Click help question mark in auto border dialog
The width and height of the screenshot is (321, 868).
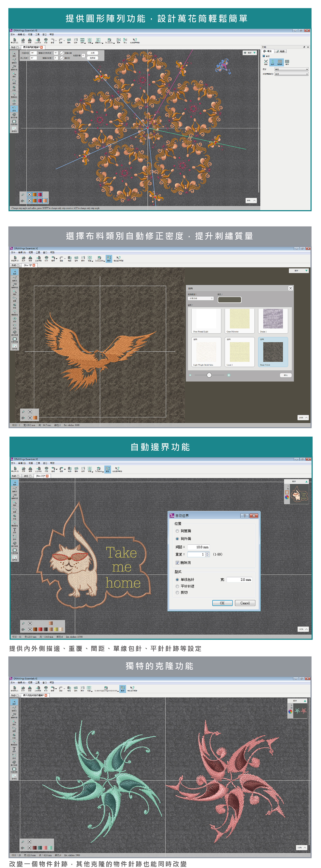pos(245,516)
